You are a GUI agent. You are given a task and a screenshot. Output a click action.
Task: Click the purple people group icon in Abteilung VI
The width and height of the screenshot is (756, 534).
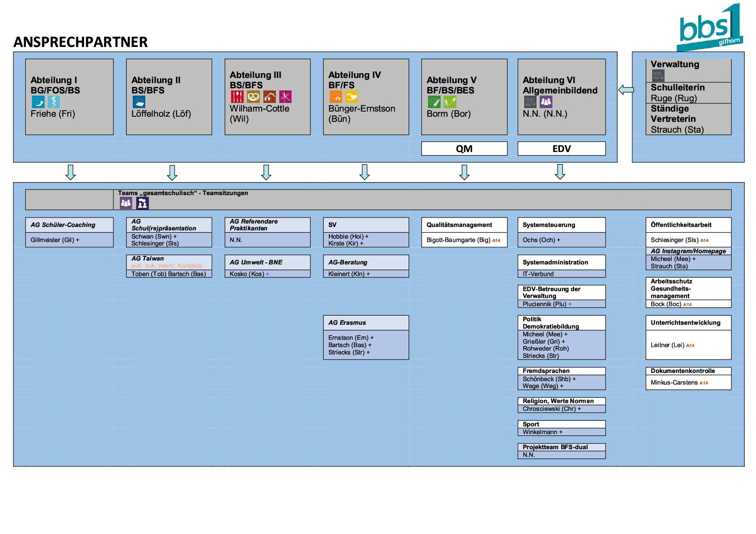[546, 102]
